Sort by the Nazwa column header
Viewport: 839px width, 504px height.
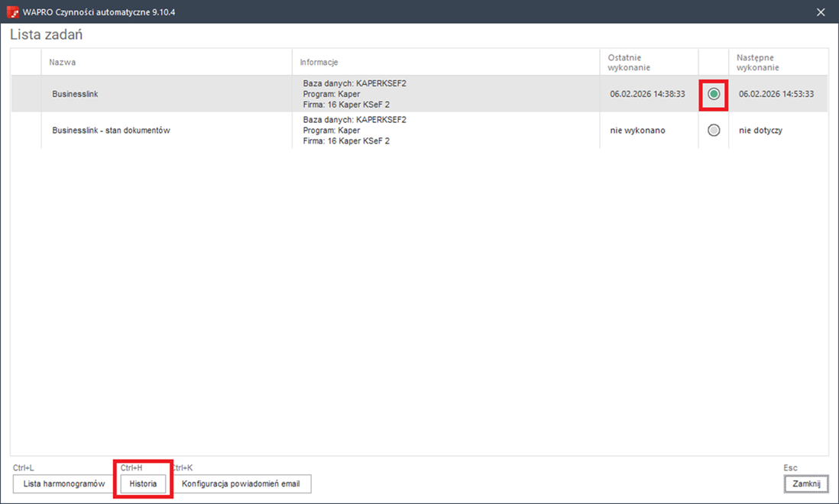click(63, 62)
